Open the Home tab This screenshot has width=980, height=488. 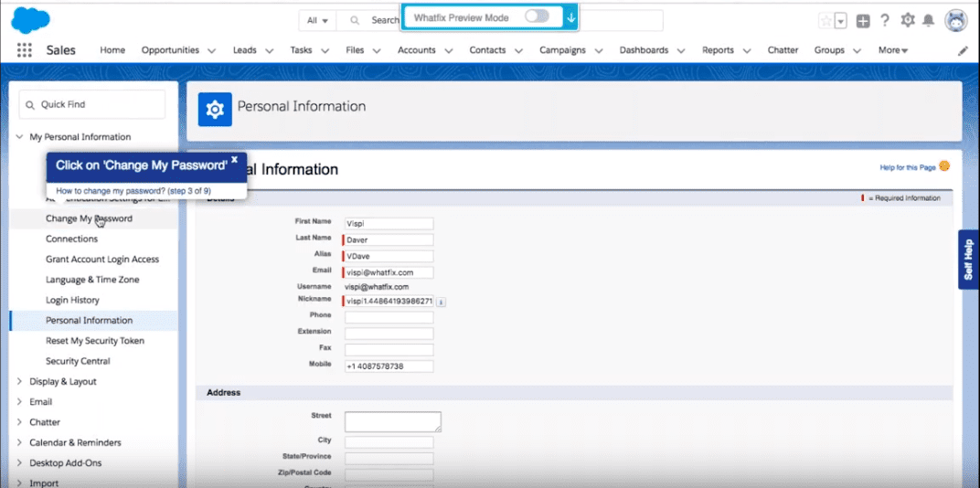point(112,50)
